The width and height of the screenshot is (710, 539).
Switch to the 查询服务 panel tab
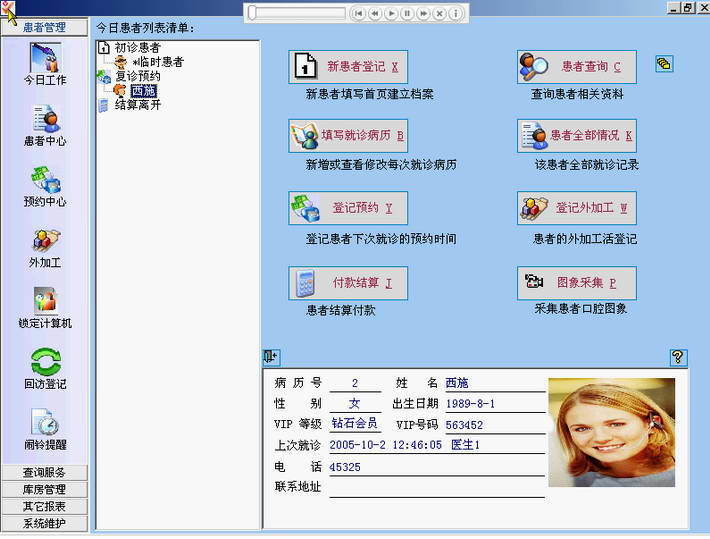tap(44, 473)
